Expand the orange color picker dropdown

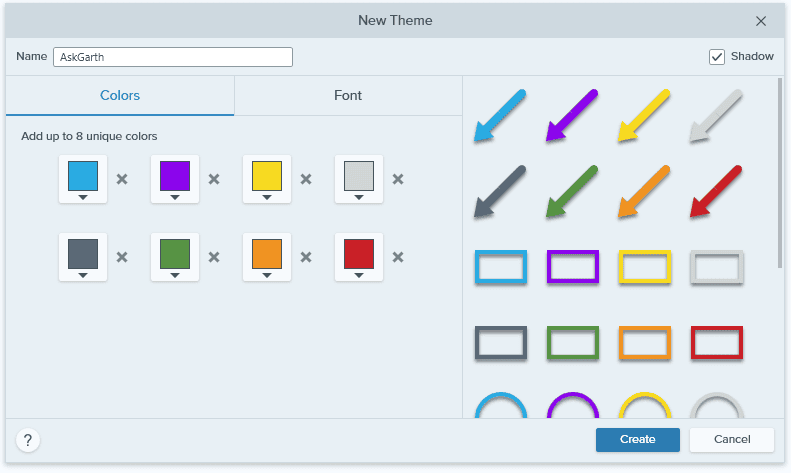pos(267,275)
